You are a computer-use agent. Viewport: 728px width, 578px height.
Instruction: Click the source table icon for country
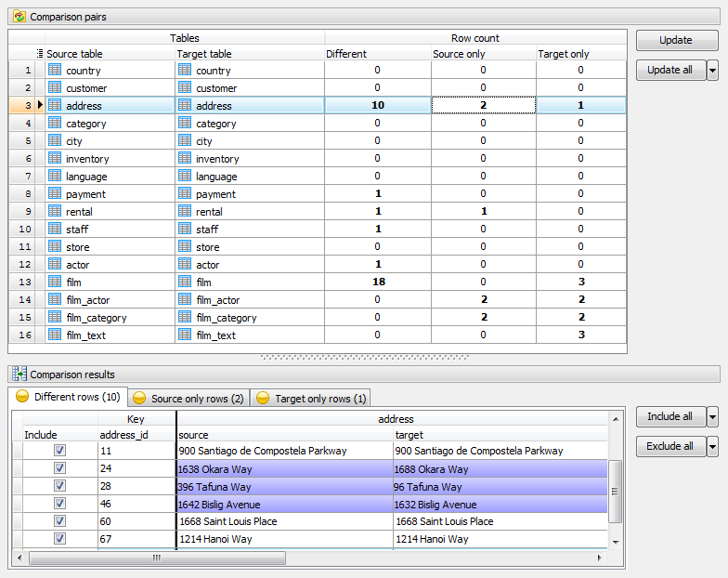point(55,71)
